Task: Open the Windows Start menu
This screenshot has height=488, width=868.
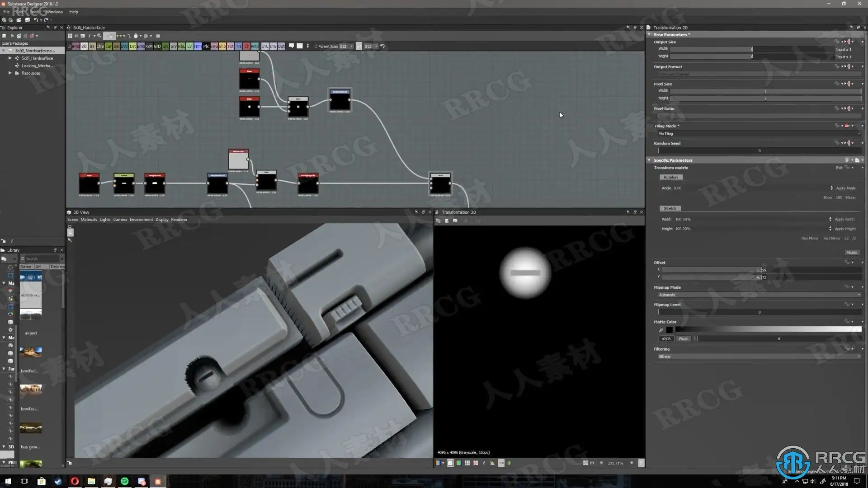Action: [x=8, y=481]
